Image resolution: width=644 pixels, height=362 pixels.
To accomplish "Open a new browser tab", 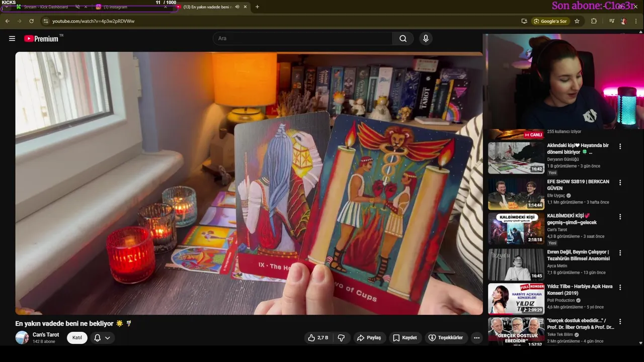I will [x=257, y=7].
